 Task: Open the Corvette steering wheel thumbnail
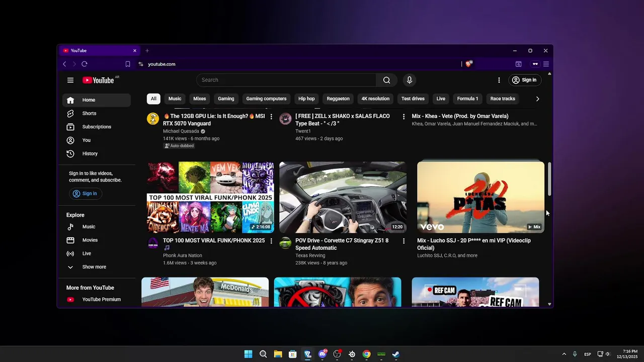[343, 197]
